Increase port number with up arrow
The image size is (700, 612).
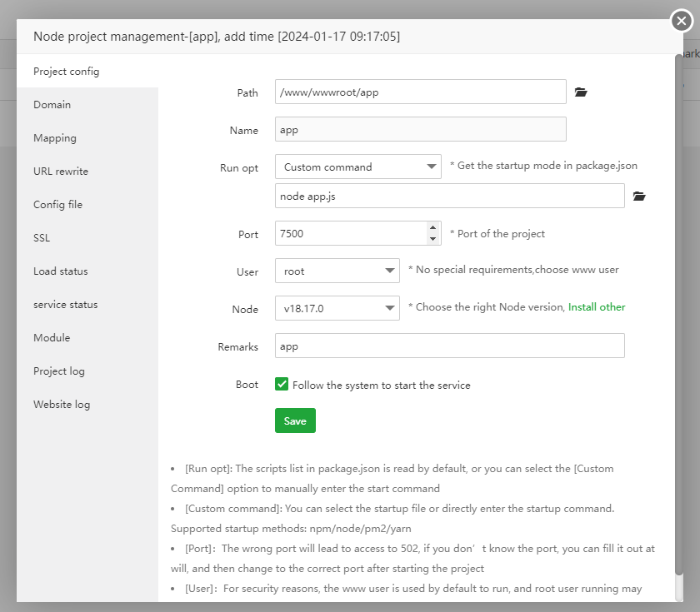pos(432,227)
